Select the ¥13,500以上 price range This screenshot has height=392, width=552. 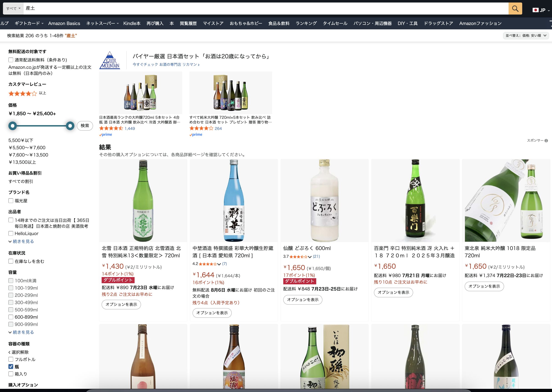click(x=22, y=162)
